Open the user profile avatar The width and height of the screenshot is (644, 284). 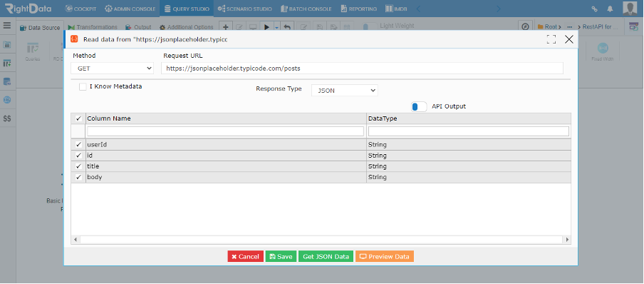click(630, 9)
